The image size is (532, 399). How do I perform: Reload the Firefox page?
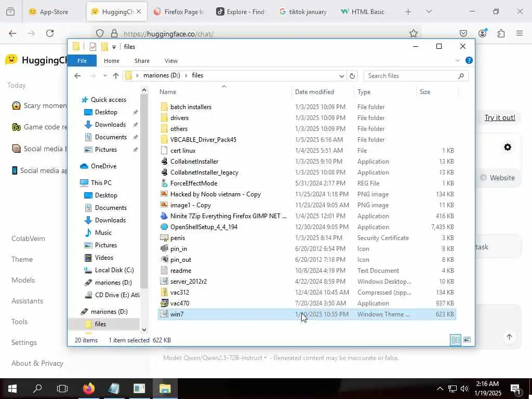coord(50,33)
